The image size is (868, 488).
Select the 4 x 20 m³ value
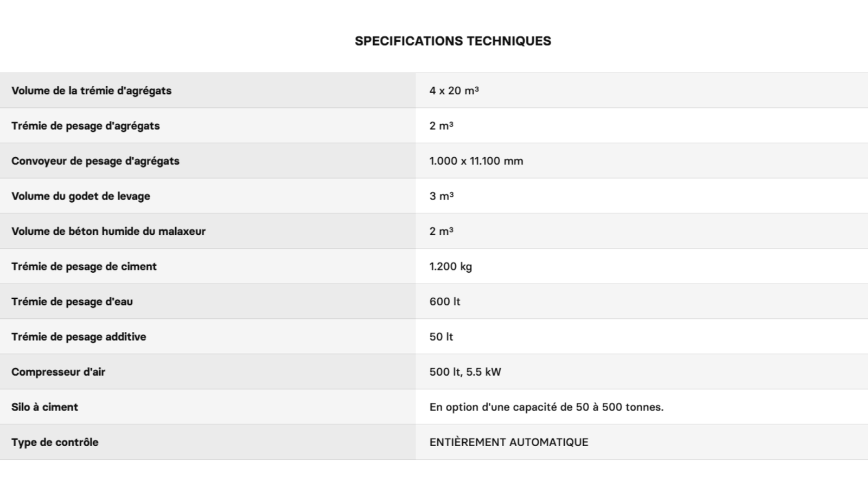[x=454, y=91]
